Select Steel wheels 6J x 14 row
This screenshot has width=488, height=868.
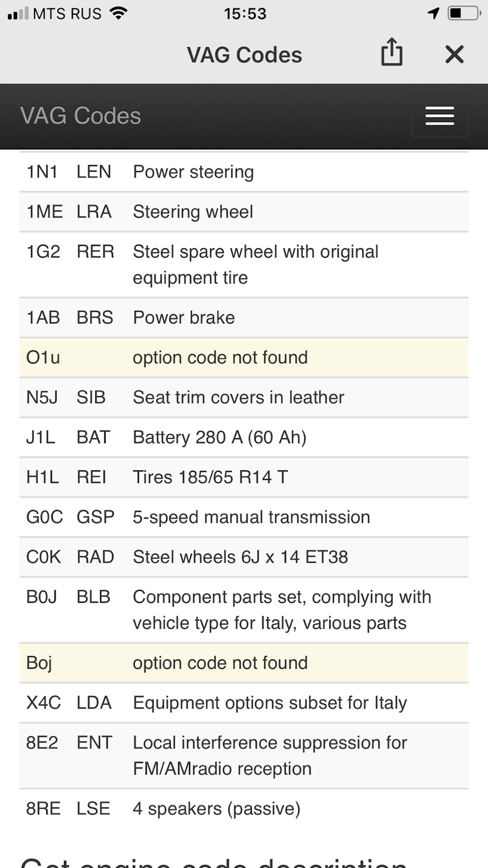[x=244, y=557]
